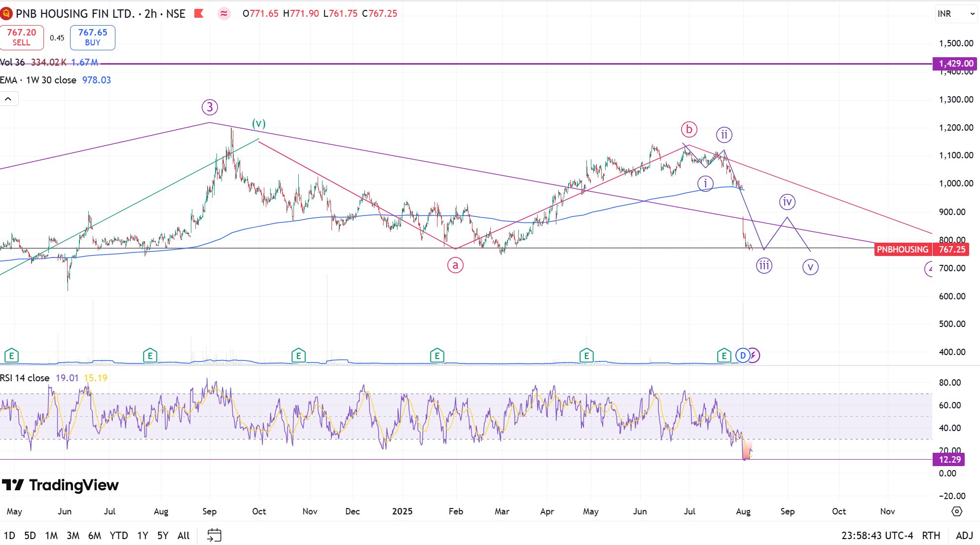Open the INR currency dropdown

coord(956,14)
